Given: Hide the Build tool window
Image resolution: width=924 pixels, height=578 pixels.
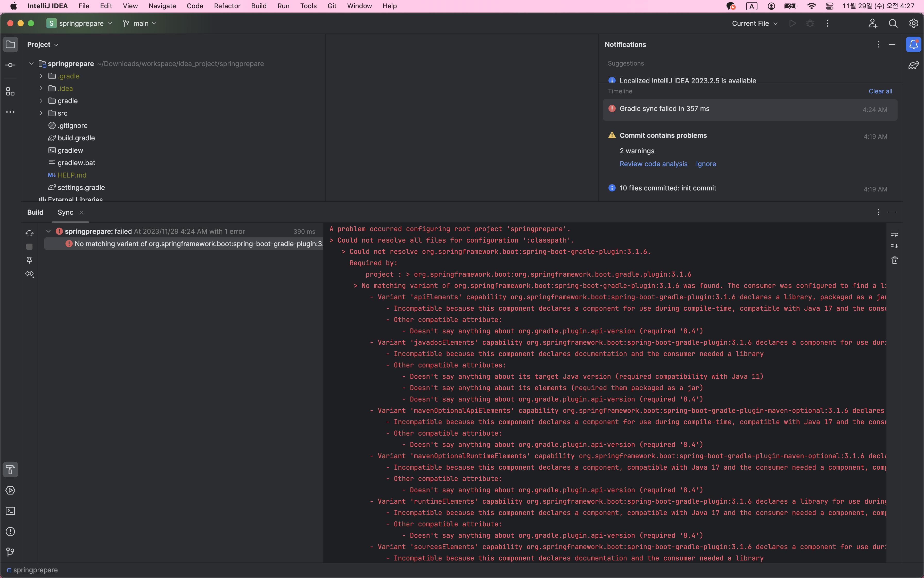Looking at the screenshot, I should (892, 212).
